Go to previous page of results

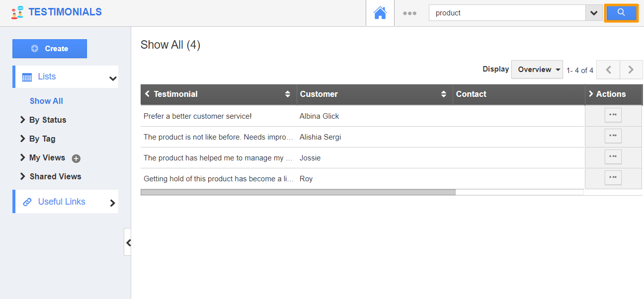pyautogui.click(x=608, y=70)
